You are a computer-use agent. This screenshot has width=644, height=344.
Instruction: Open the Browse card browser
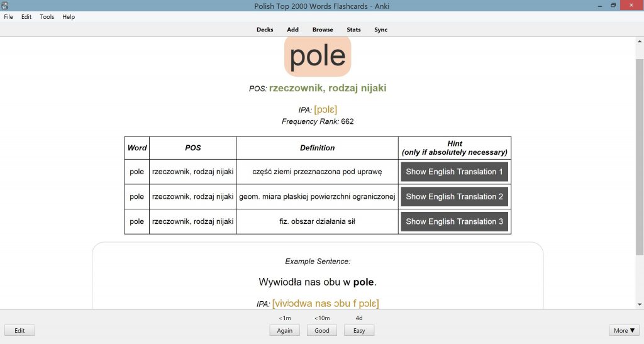(x=323, y=30)
